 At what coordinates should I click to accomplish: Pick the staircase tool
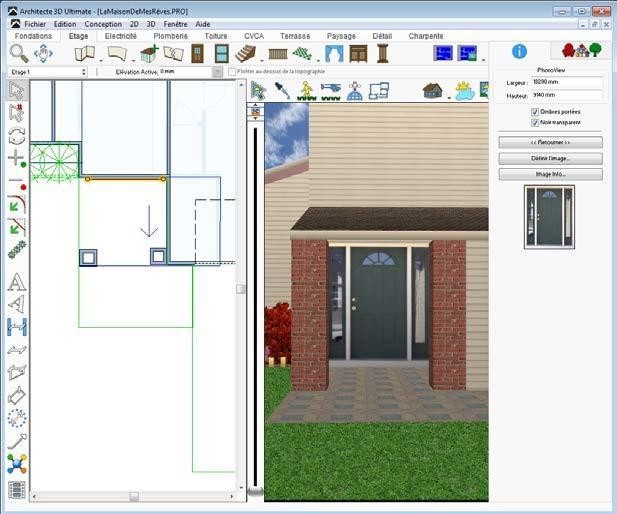pyautogui.click(x=246, y=53)
